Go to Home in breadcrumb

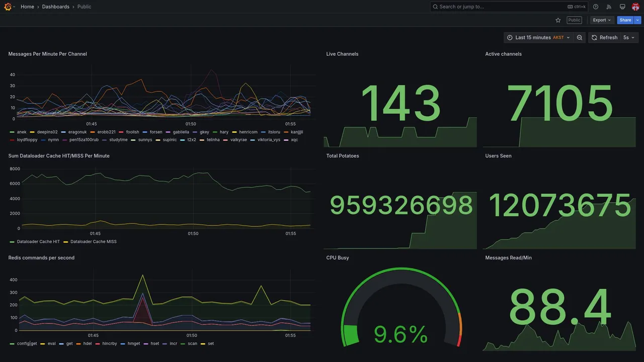click(27, 7)
